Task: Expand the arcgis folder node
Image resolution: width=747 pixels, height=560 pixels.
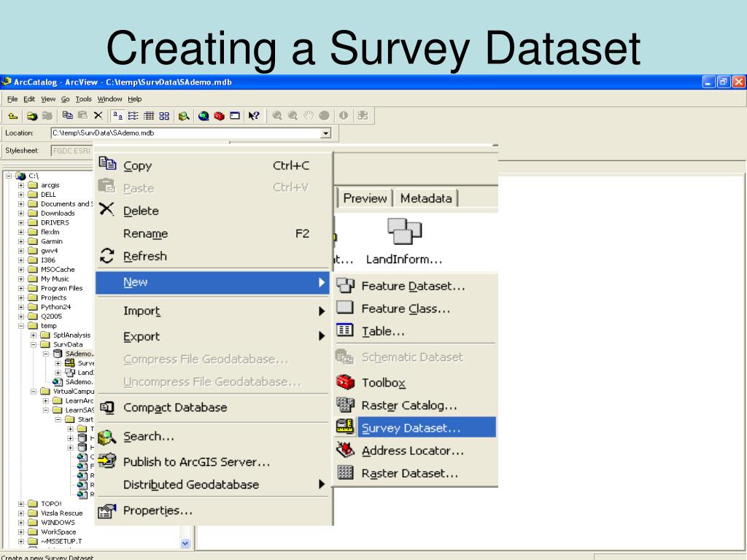Action: (21, 185)
